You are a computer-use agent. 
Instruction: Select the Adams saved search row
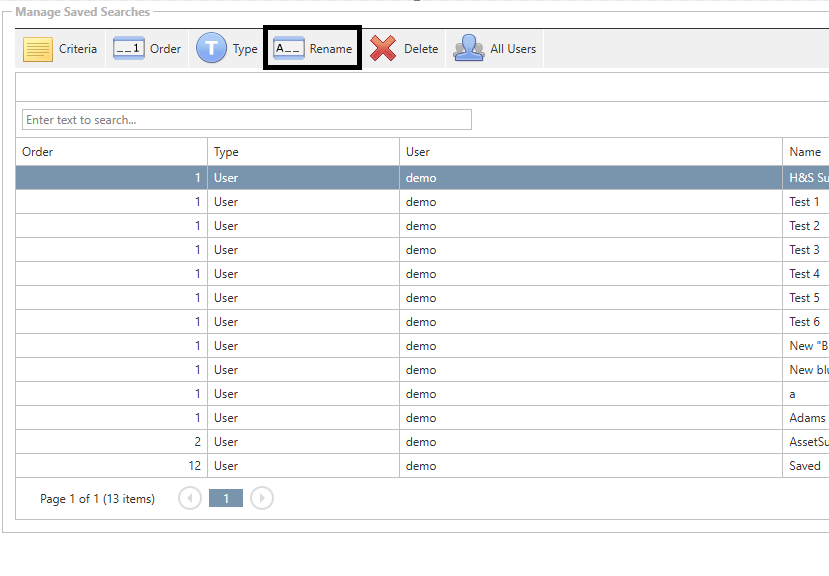click(807, 418)
